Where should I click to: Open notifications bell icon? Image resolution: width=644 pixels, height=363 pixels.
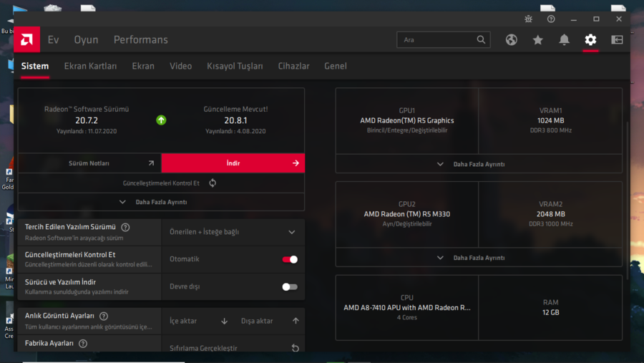point(564,39)
